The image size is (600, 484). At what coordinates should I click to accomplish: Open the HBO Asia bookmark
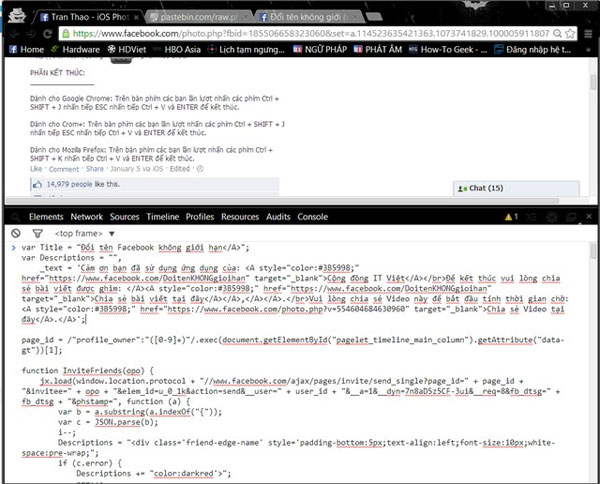coord(177,49)
